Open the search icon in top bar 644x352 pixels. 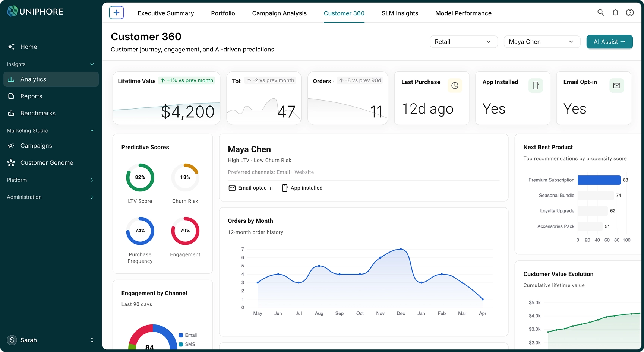[601, 13]
